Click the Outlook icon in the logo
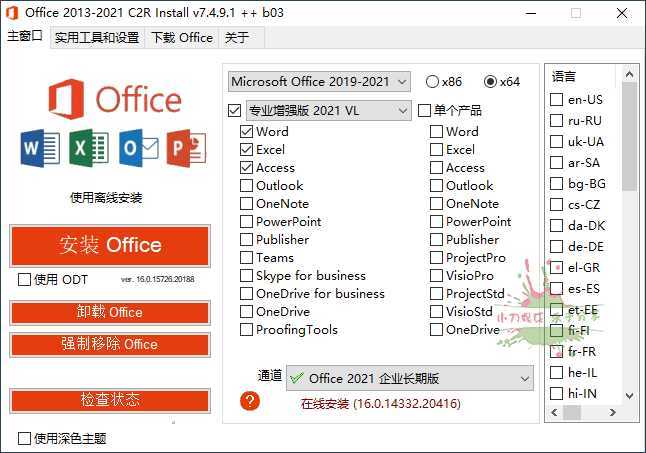 point(138,148)
